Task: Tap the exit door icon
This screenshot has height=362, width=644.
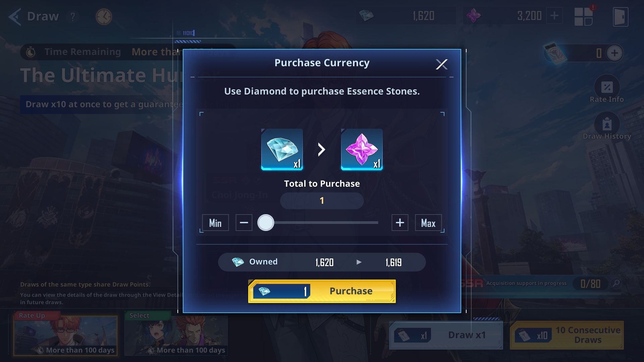Action: [621, 16]
